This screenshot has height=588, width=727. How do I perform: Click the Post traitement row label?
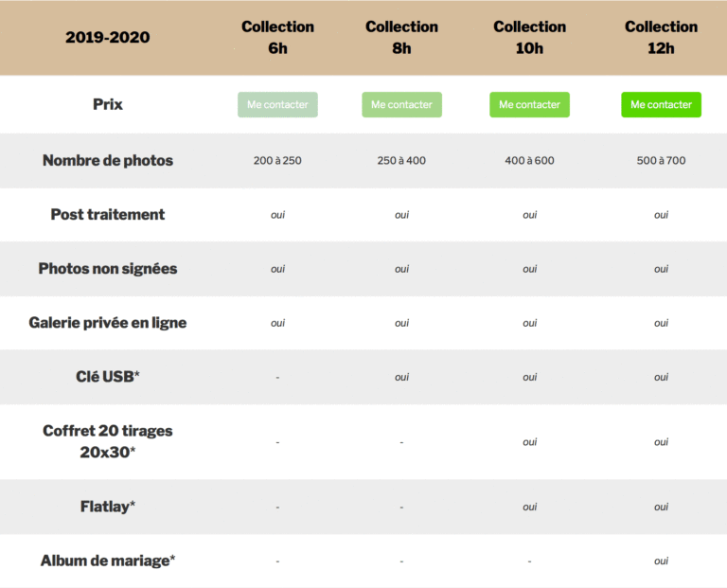click(x=108, y=214)
